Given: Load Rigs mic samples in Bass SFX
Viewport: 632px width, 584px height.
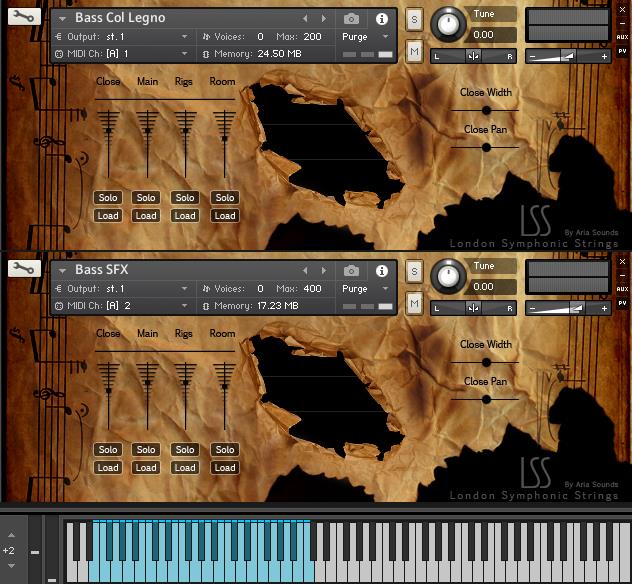Looking at the screenshot, I should click(185, 468).
